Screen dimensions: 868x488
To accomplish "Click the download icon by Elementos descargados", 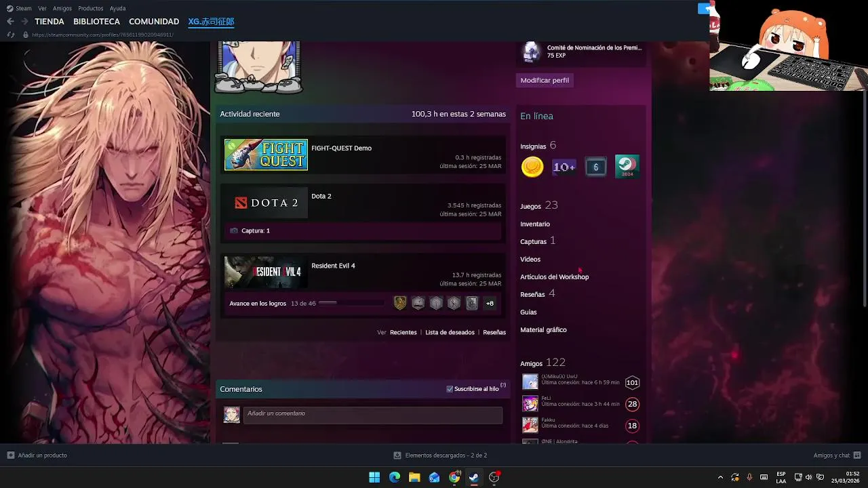I will (x=397, y=455).
